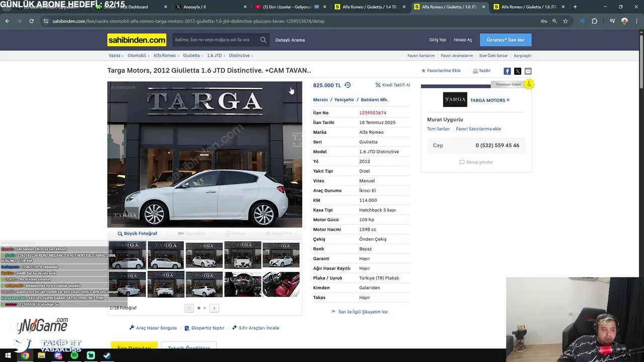644x362 pixels.
Task: Share the listing on X
Action: (518, 71)
